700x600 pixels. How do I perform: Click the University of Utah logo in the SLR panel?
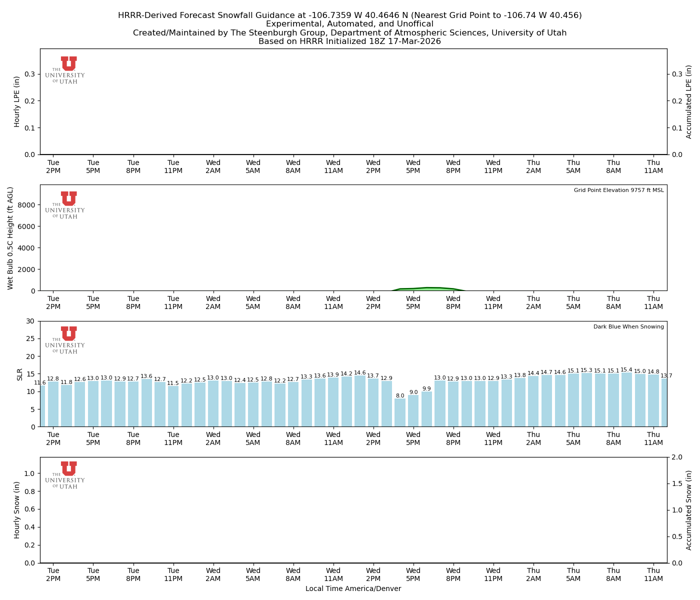coord(68,340)
